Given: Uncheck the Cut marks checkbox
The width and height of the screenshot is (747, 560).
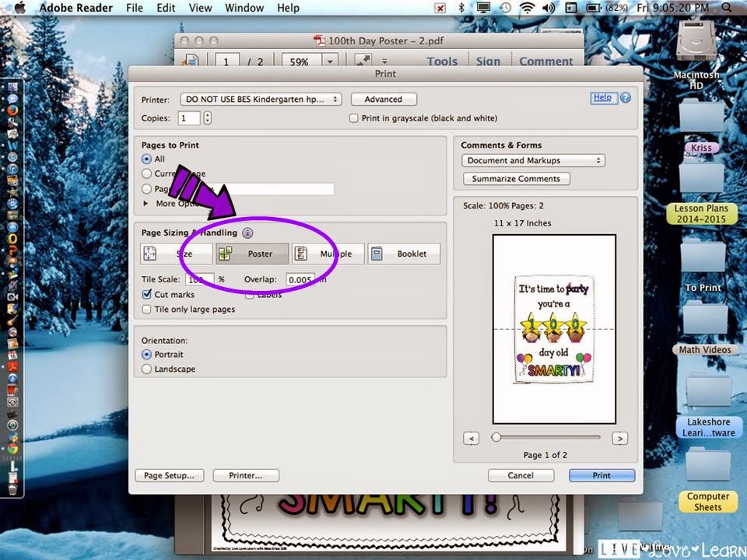Looking at the screenshot, I should [147, 294].
